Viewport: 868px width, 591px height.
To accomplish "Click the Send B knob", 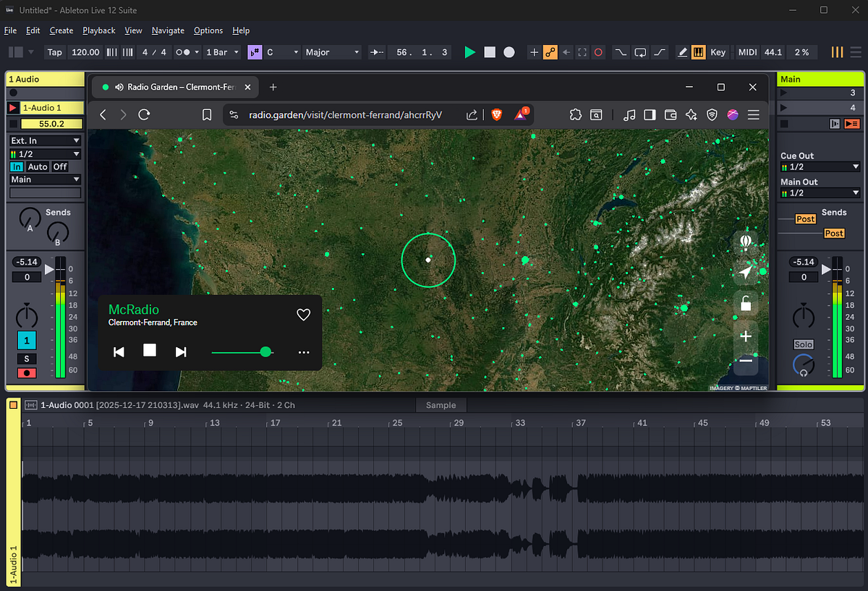I will click(x=57, y=232).
